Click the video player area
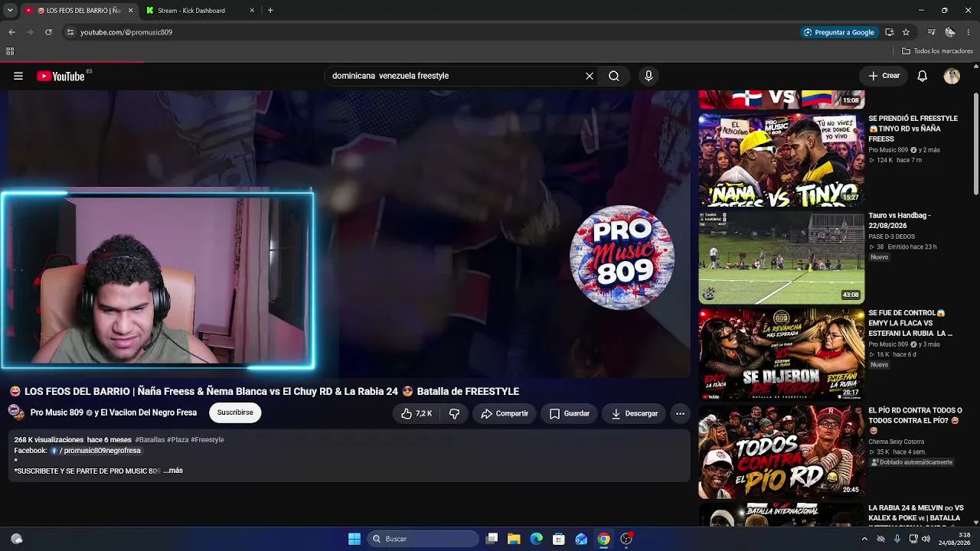Viewport: 980px width, 551px height. pos(348,233)
